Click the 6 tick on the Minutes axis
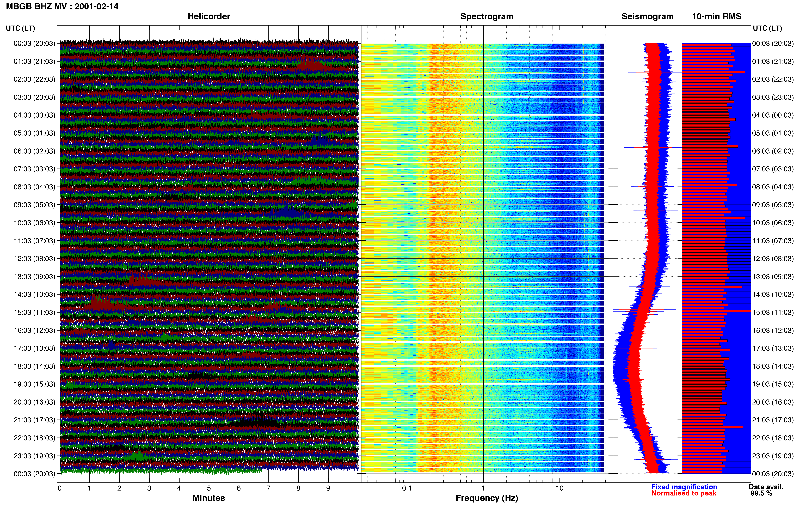The image size is (812, 508). pyautogui.click(x=239, y=488)
